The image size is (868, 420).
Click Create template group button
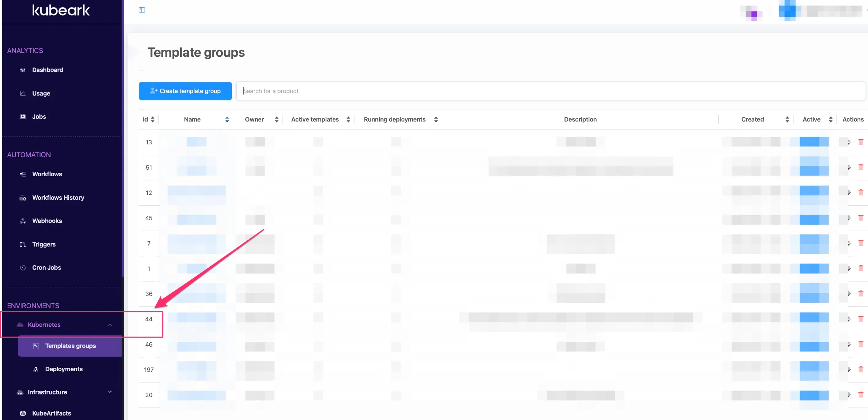coord(185,91)
